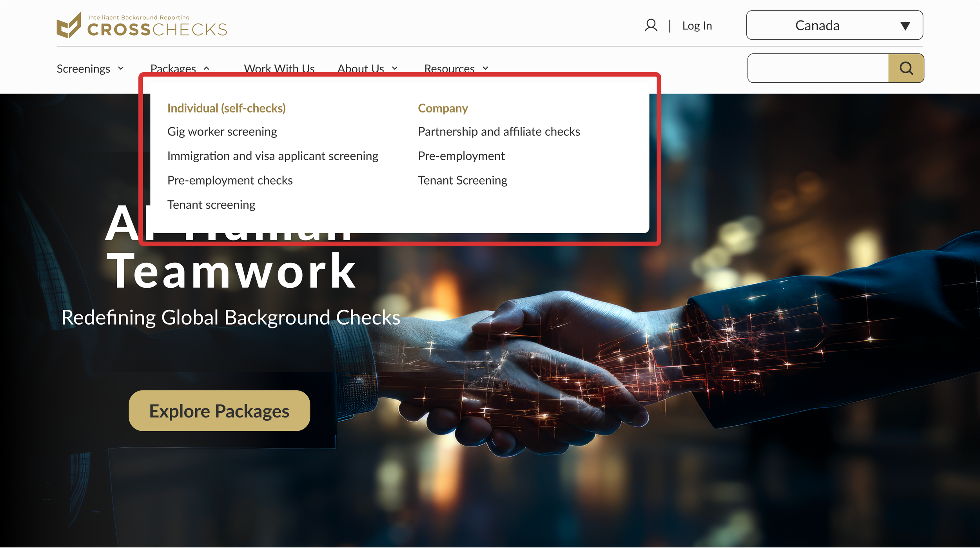Screen dimensions: 980x548
Task: Choose Immigration and visa applicant screening
Action: pos(272,156)
